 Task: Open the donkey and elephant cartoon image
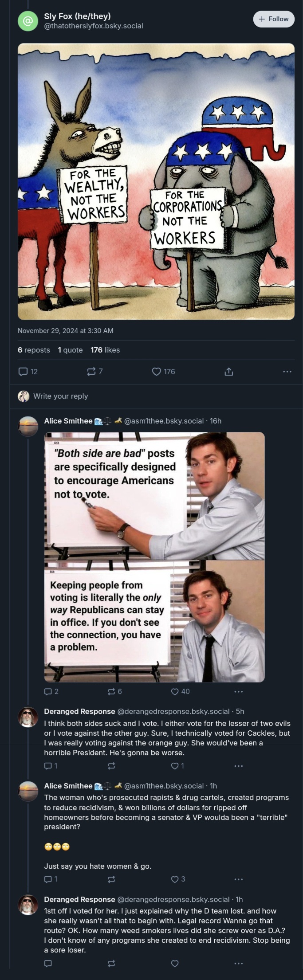click(x=156, y=181)
